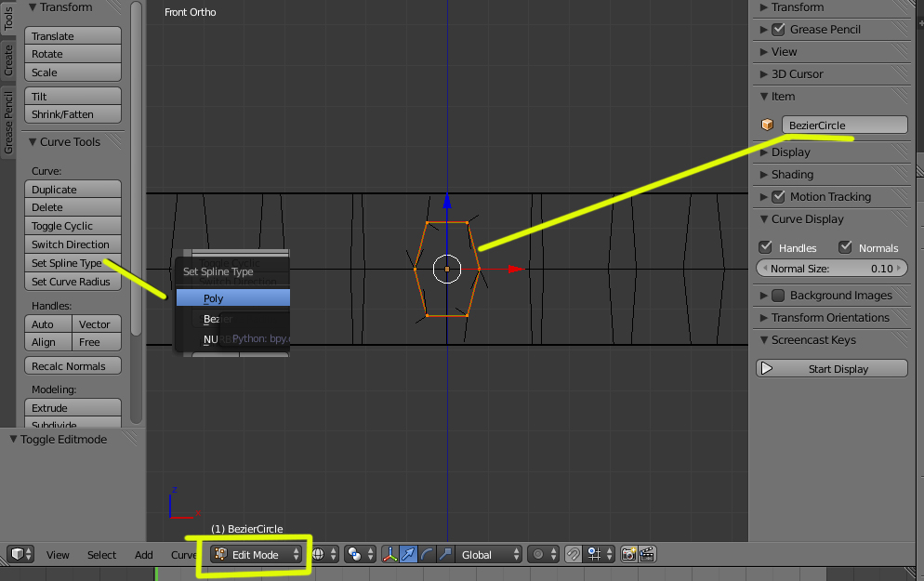The image size is (924, 581).
Task: Open the Select menu in header
Action: click(x=101, y=555)
